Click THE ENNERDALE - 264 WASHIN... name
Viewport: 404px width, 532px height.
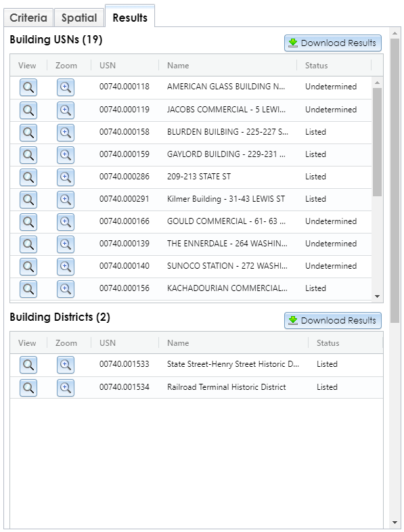(x=227, y=244)
